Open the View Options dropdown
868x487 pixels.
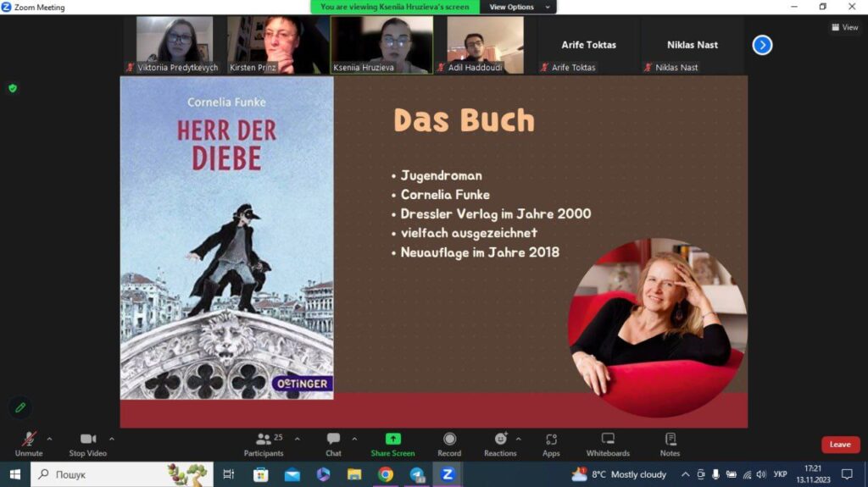click(x=520, y=7)
